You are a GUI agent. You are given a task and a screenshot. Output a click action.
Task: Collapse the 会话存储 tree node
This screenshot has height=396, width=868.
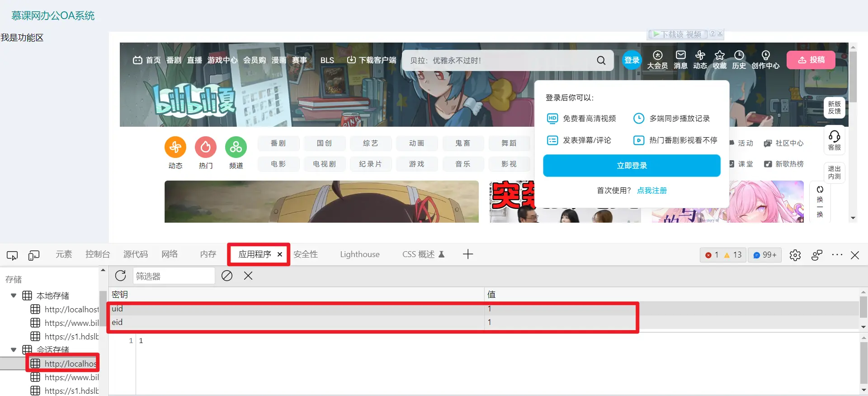(14, 350)
